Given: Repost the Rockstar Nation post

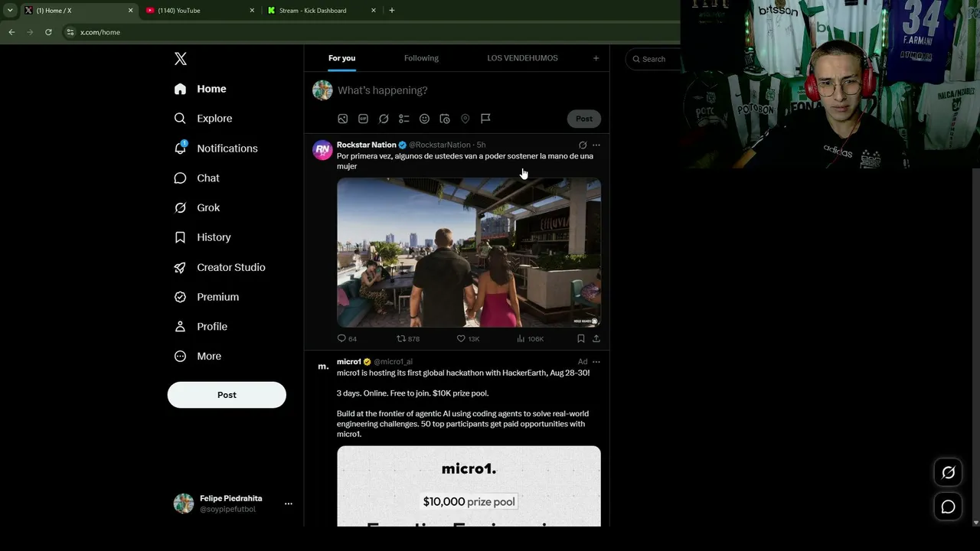Looking at the screenshot, I should [408, 338].
